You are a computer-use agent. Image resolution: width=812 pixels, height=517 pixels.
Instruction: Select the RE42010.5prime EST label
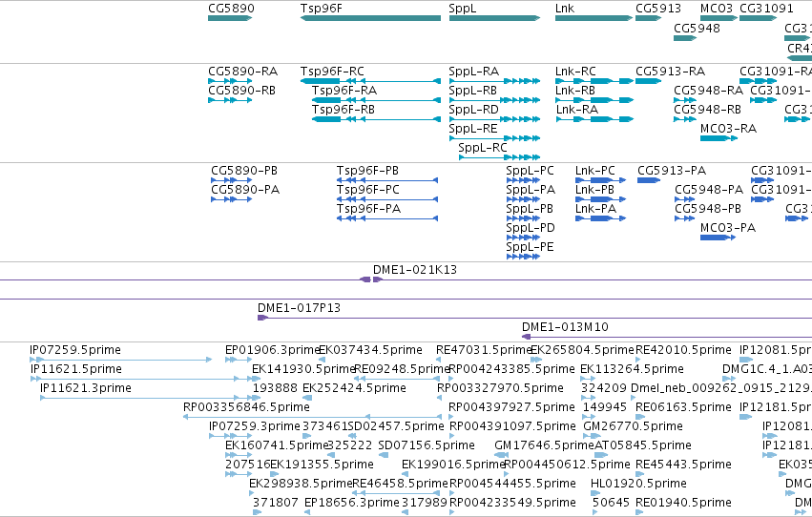683,350
